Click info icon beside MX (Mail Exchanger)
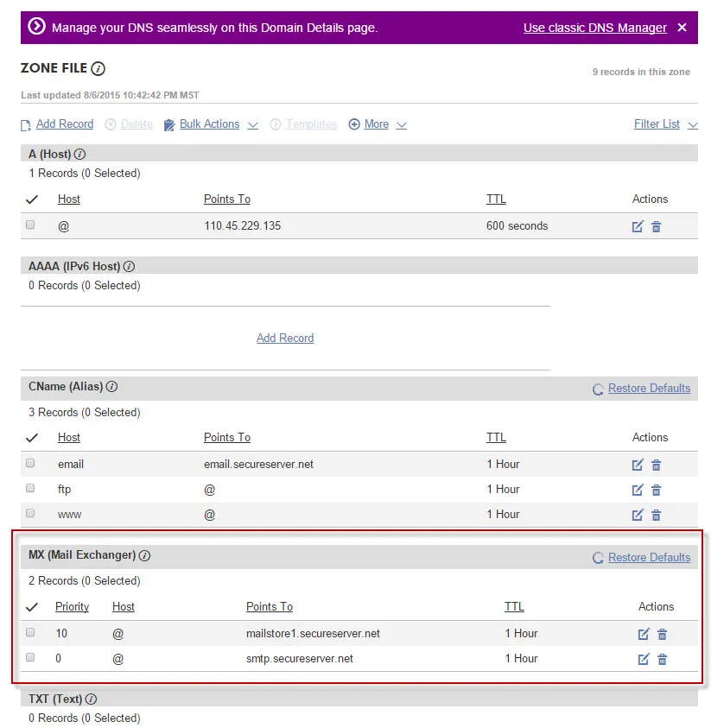The image size is (711, 728). pos(145,555)
